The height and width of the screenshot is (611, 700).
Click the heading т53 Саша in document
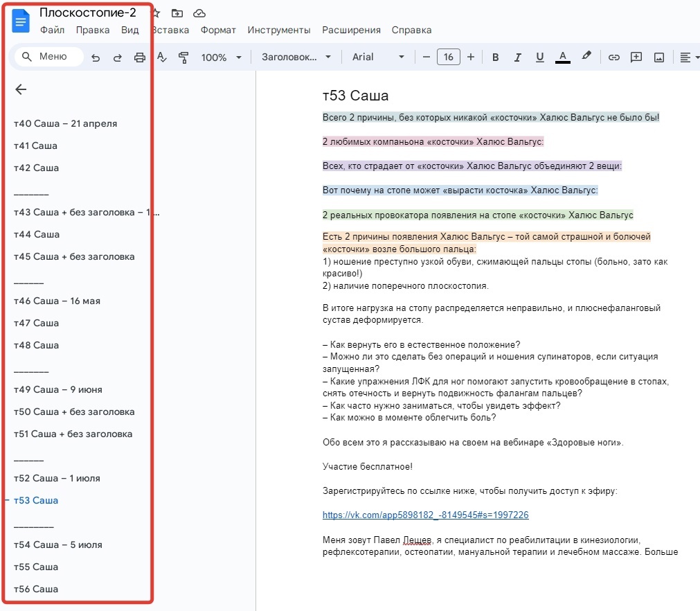(x=355, y=96)
